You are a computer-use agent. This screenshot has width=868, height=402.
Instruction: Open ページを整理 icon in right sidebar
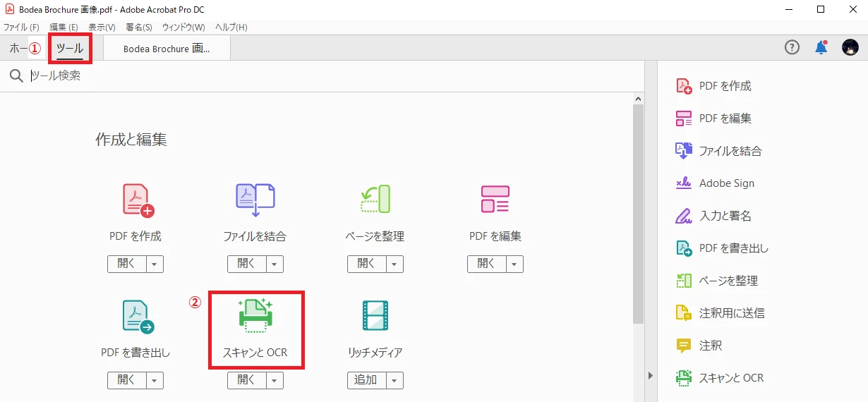(684, 281)
